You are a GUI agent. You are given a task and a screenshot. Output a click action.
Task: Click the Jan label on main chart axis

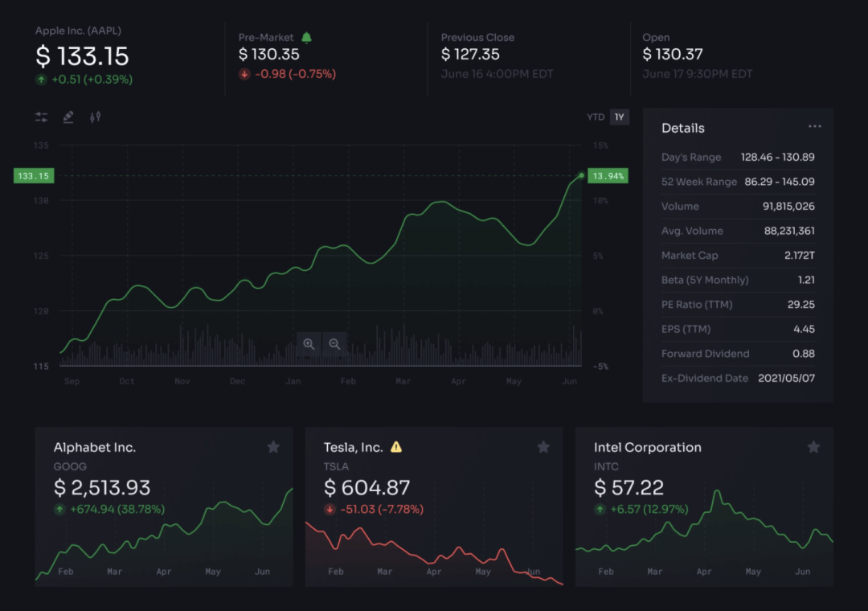point(293,381)
